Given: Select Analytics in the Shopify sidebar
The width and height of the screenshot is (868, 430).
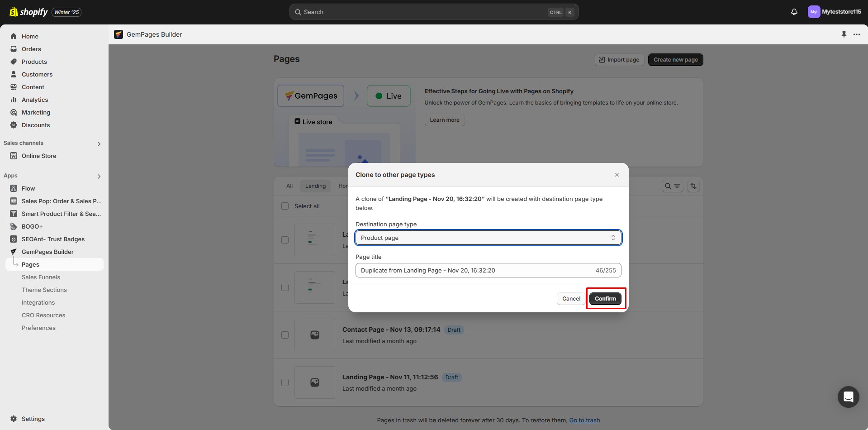Looking at the screenshot, I should pos(35,100).
